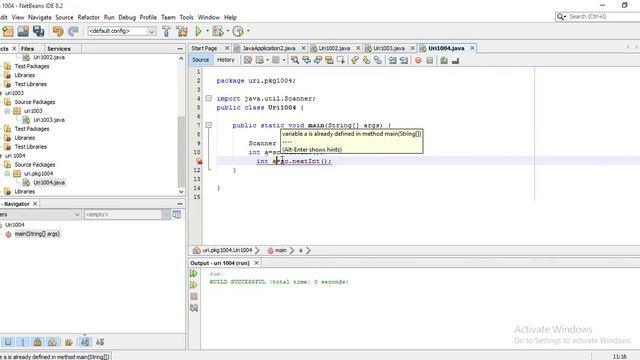Open the Navigator empty filter combo box

click(127, 214)
